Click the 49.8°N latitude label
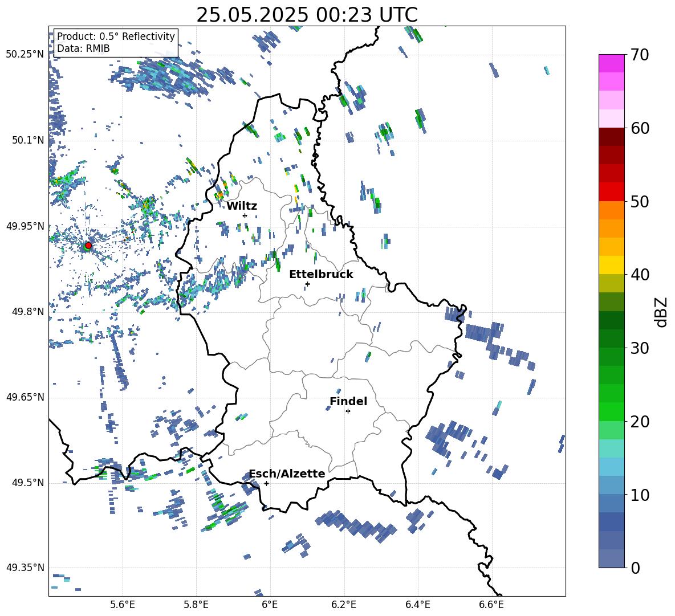Screen dimensions: 675x616 (x=27, y=312)
